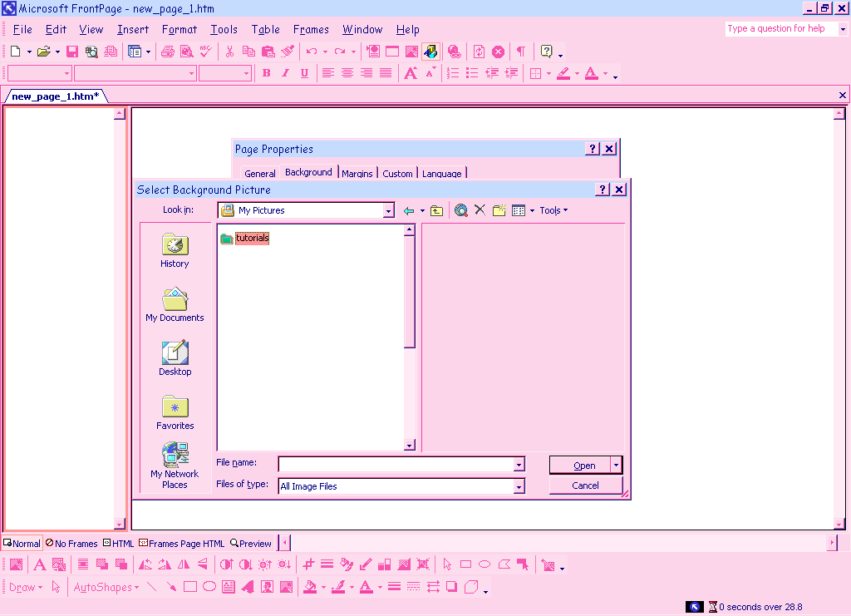Open the Format menu
This screenshot has height=616, width=851.
(180, 30)
